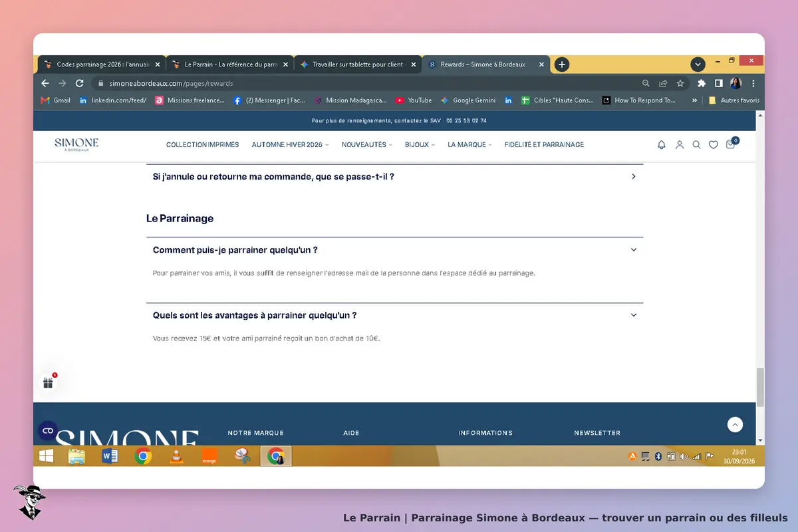Screen dimensions: 798x532
Task: Open the linkedin.com/feed bookmark
Action: [x=112, y=100]
